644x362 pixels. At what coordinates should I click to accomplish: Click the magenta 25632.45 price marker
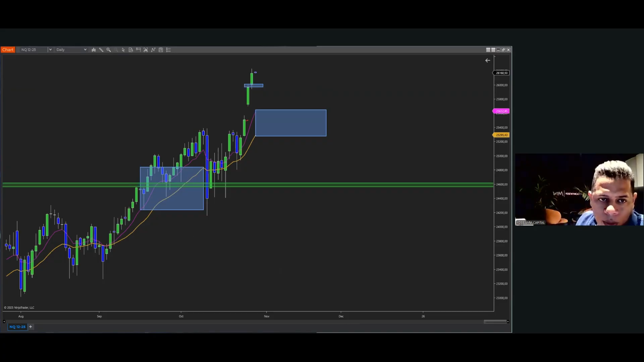coord(501,111)
